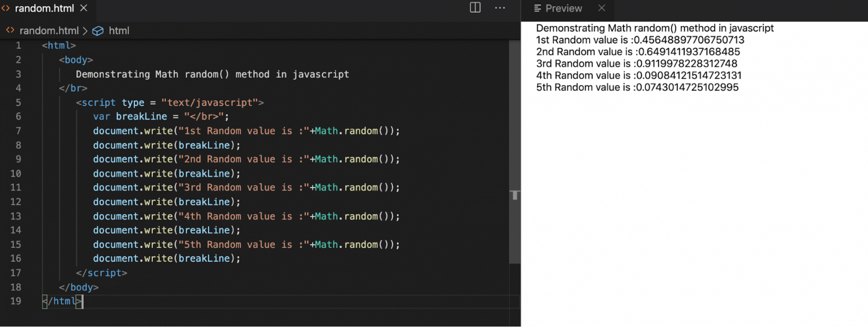
Task: Select the random.html editor tab
Action: pyautogui.click(x=44, y=8)
